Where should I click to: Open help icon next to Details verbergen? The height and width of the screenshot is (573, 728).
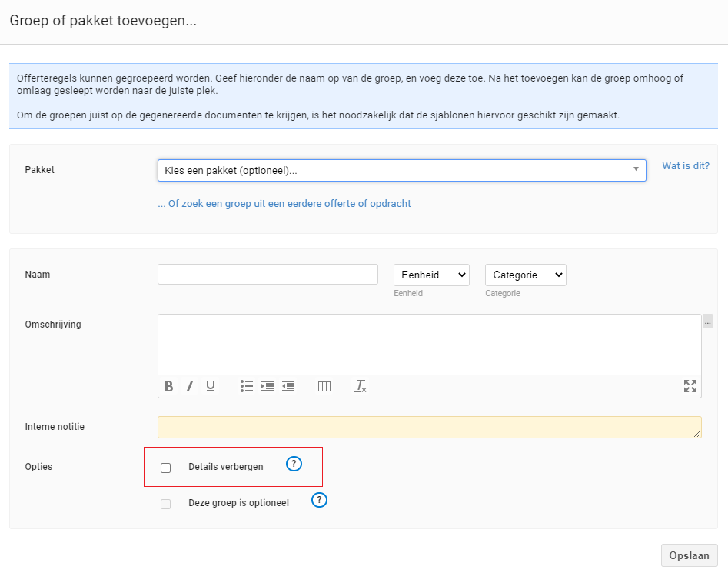tap(294, 464)
